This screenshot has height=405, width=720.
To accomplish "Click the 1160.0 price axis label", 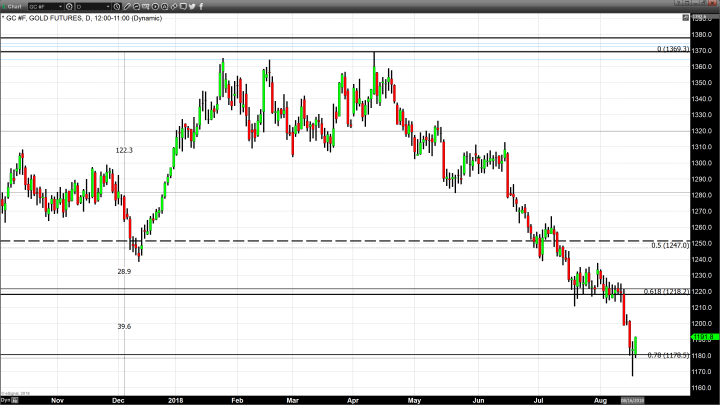I will (703, 388).
